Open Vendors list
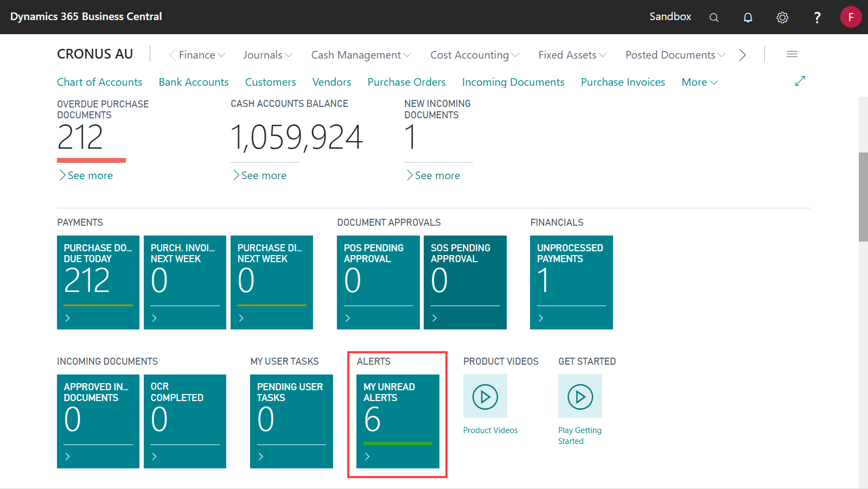This screenshot has width=868, height=489. (x=331, y=82)
